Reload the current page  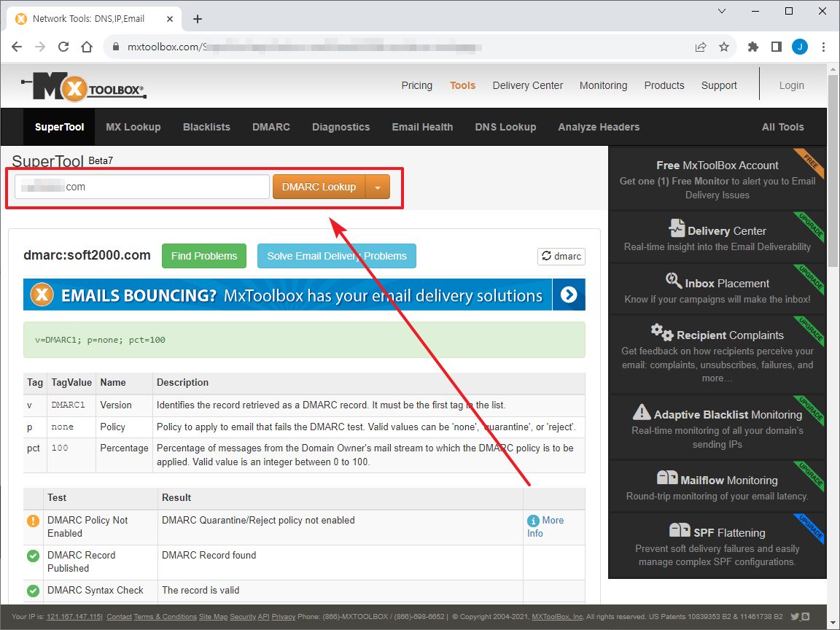(x=63, y=47)
